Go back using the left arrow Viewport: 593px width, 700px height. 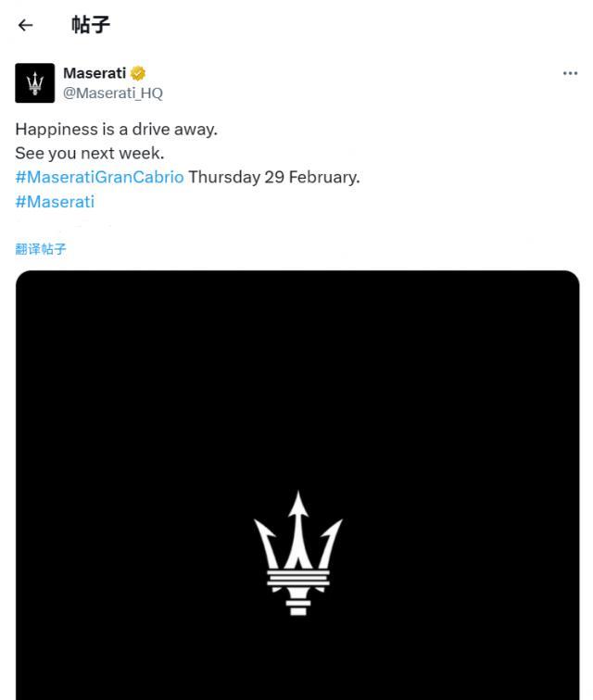[25, 25]
